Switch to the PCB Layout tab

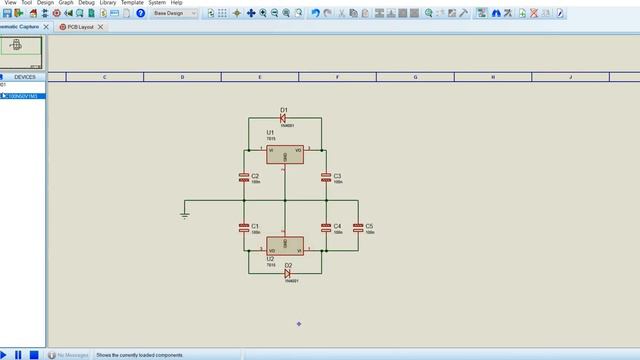coord(80,27)
